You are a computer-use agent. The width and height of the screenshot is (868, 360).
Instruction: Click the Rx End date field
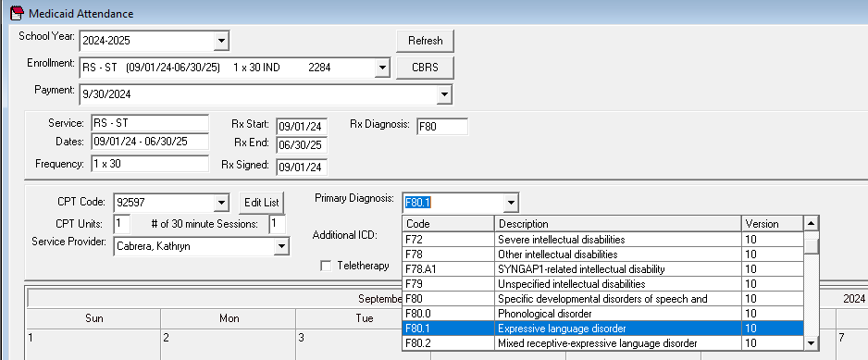coord(302,144)
